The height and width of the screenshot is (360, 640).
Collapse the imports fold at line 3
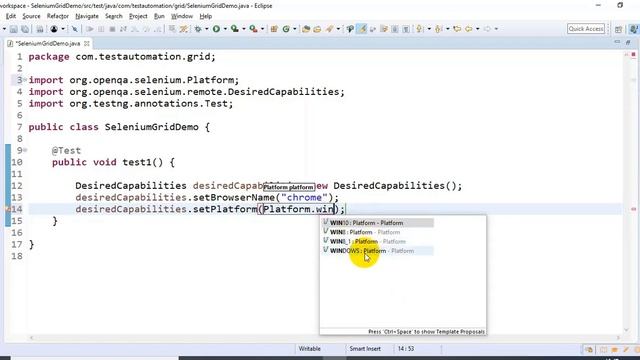tap(25, 80)
